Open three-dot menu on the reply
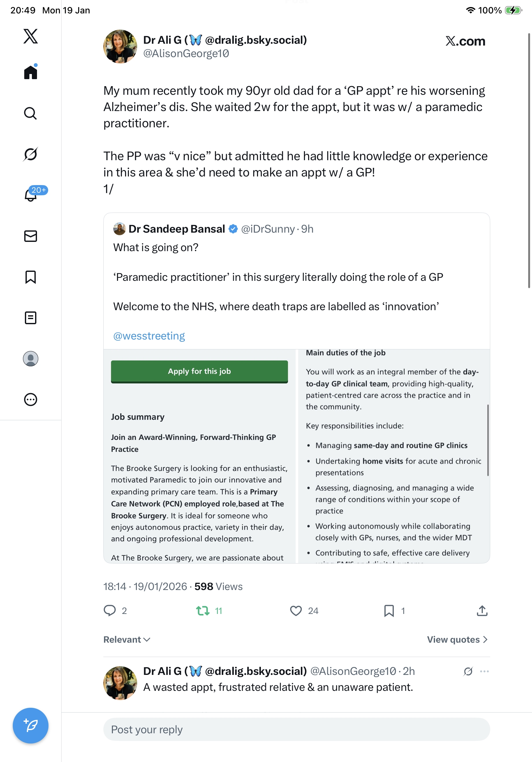This screenshot has height=762, width=532. coord(484,671)
